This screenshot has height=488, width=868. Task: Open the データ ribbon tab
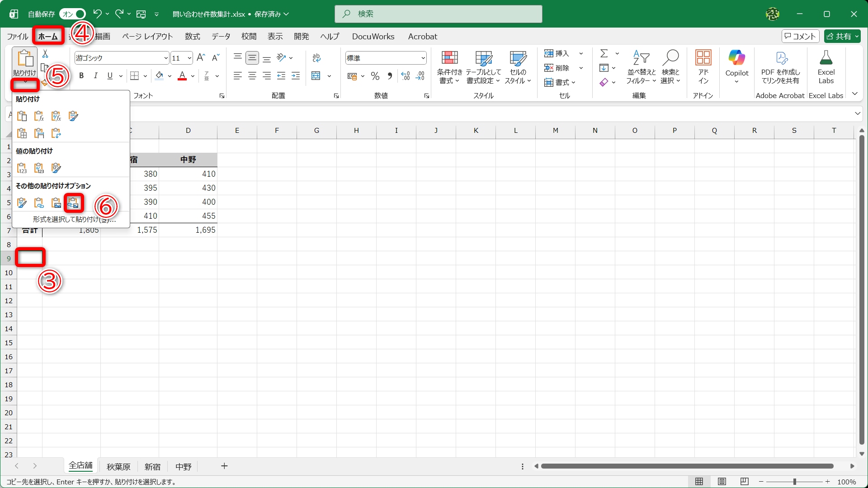click(221, 37)
